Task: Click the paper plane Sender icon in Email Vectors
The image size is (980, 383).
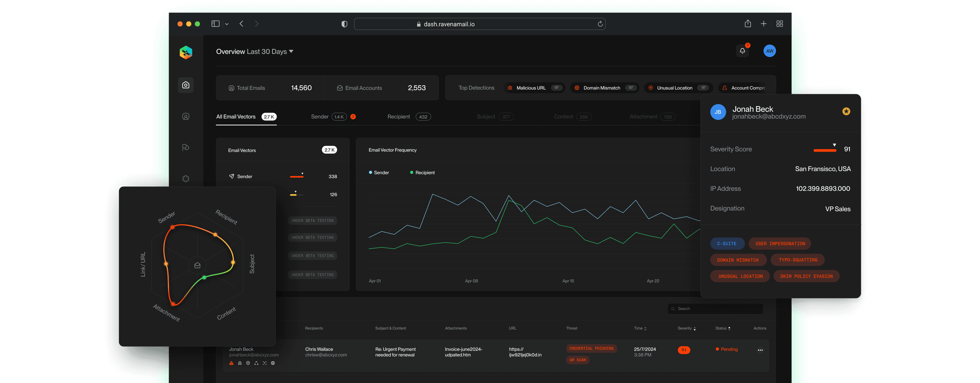Action: [x=231, y=176]
